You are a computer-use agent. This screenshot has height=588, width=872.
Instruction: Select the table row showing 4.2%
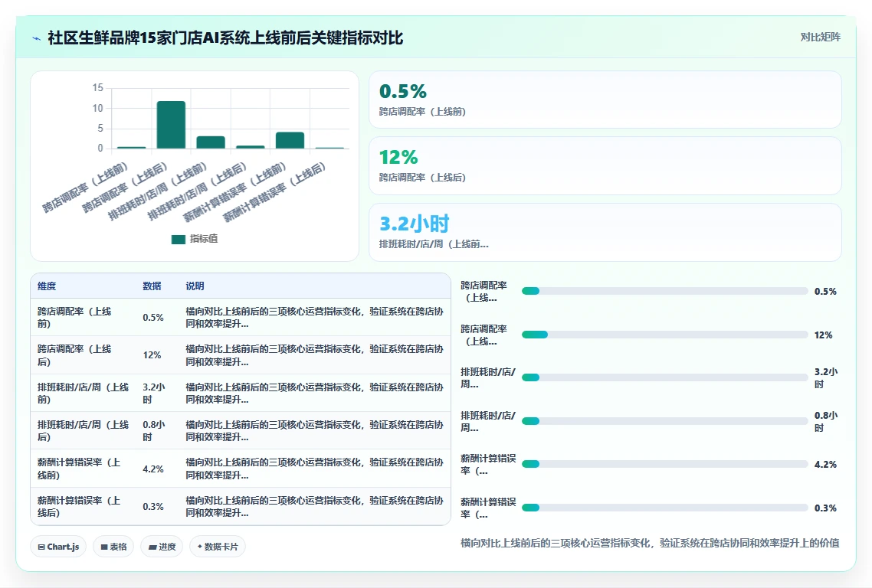(241, 469)
